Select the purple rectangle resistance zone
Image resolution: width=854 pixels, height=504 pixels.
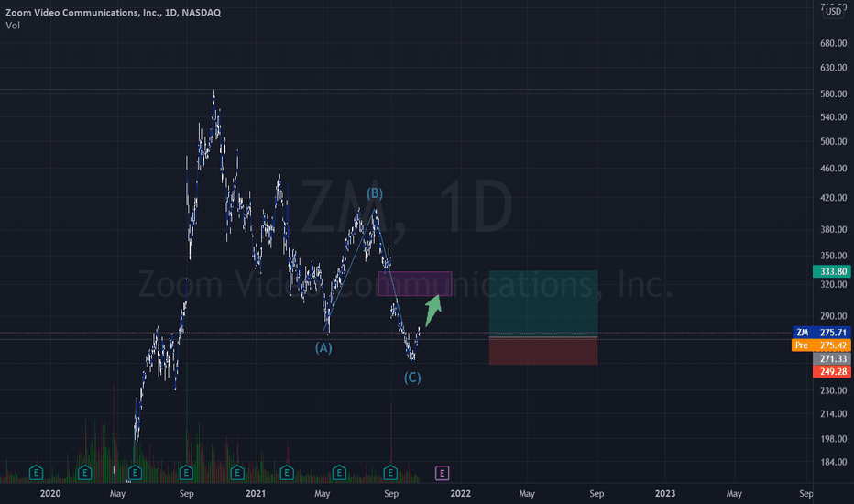pyautogui.click(x=415, y=283)
